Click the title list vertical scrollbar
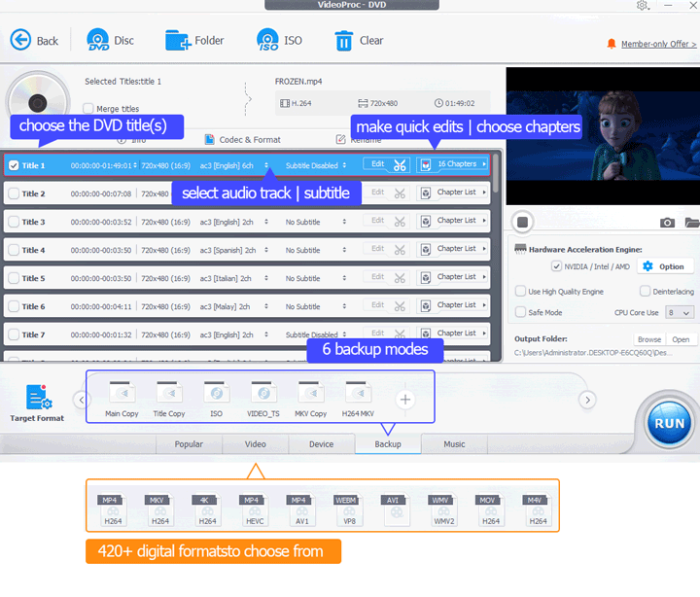This screenshot has height=597, width=700. (496, 175)
